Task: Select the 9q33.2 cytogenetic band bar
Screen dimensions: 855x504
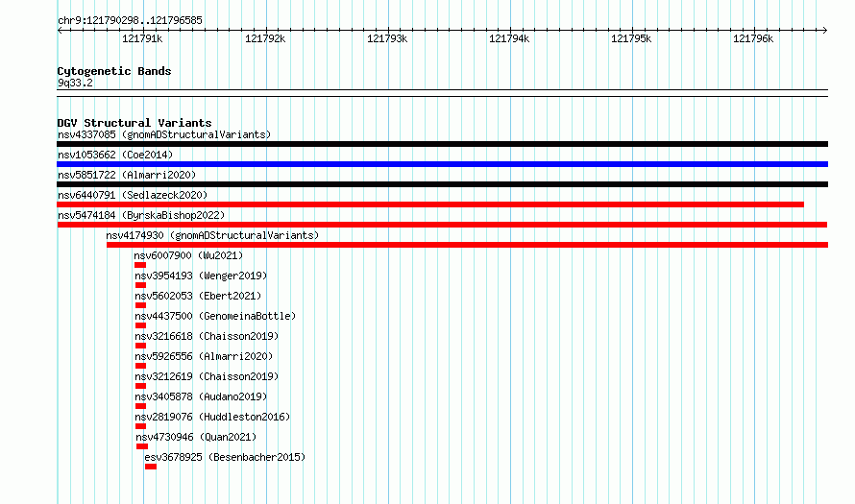Action: [442, 93]
